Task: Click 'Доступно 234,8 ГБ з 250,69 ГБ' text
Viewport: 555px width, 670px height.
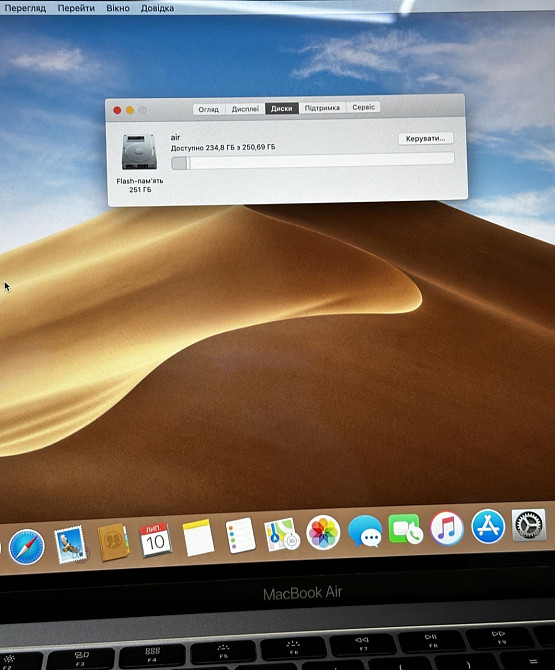Action: tap(223, 147)
